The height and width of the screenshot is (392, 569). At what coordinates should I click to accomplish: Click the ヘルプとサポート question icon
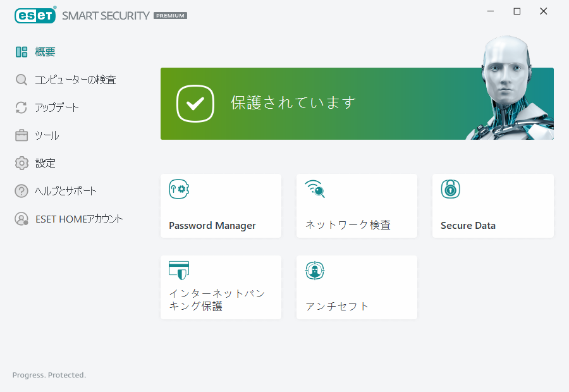tap(21, 190)
